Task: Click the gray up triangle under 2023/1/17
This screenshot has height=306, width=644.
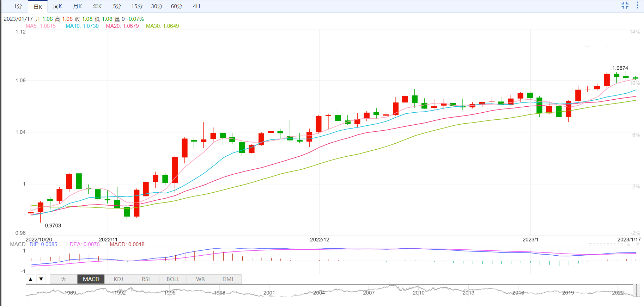Action: (628, 244)
